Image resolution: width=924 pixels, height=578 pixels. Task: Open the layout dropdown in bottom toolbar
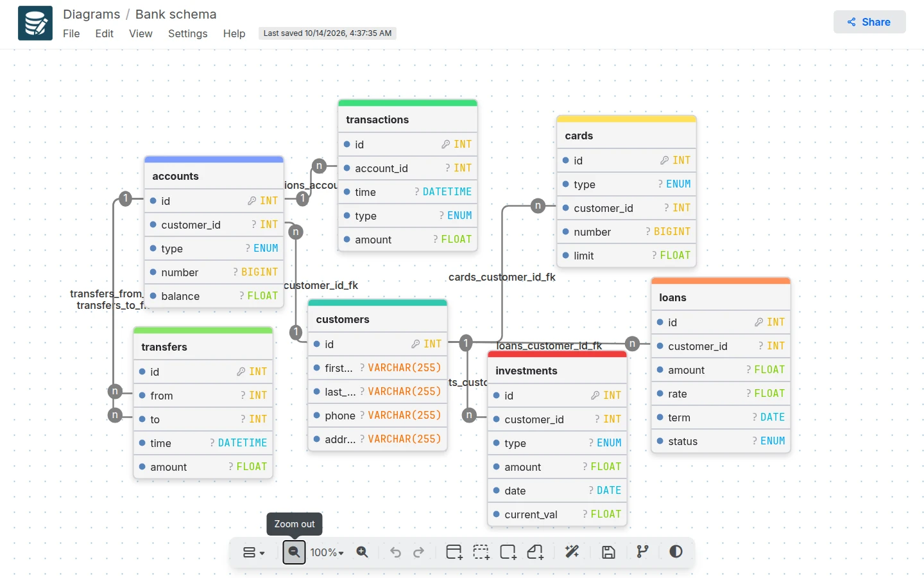(253, 552)
